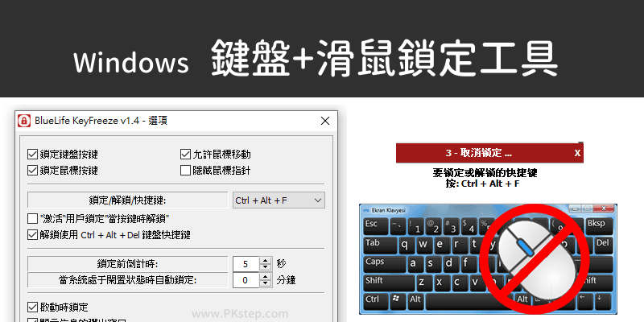Tap the x key on on-screen keyboard
Image resolution: width=644 pixels, height=322 pixels.
pos(442,283)
